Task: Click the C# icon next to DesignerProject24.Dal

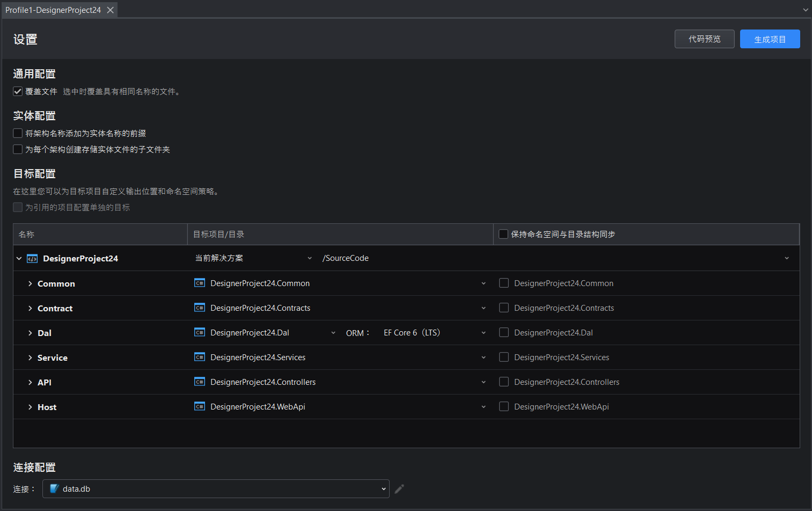Action: [x=200, y=332]
